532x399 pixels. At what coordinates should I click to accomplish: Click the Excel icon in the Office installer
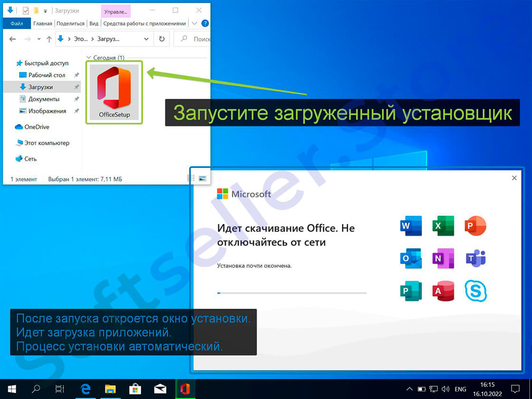tap(443, 226)
